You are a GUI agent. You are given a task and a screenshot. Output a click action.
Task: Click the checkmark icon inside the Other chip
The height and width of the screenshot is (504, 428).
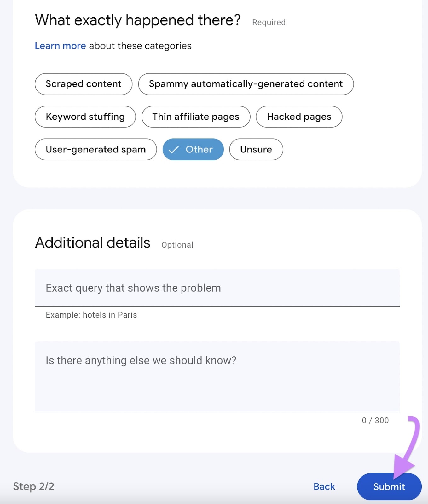(x=174, y=150)
